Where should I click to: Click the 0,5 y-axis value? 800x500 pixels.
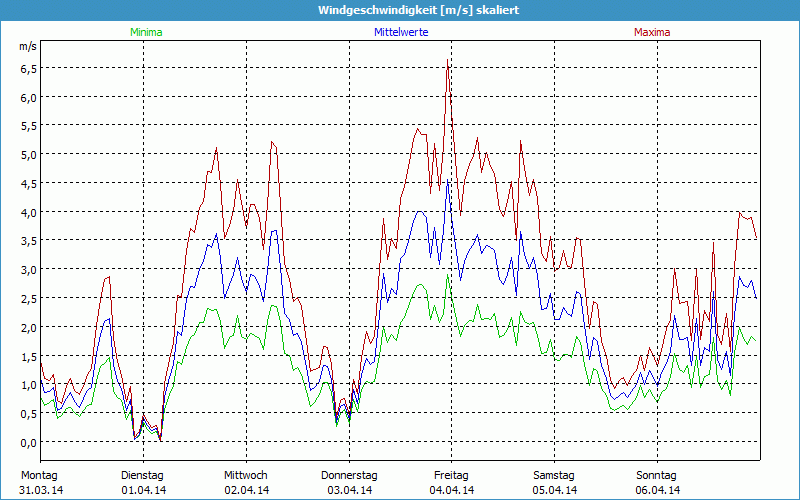(x=28, y=413)
